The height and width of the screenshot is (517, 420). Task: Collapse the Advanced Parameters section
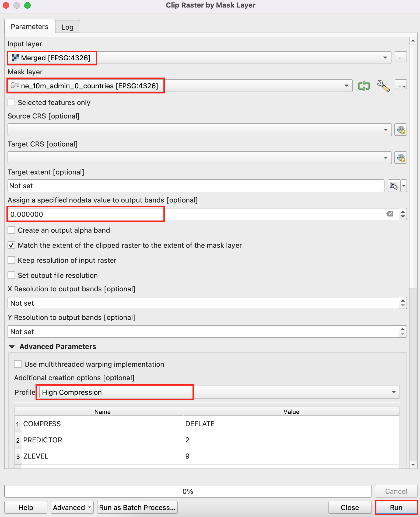(12, 347)
